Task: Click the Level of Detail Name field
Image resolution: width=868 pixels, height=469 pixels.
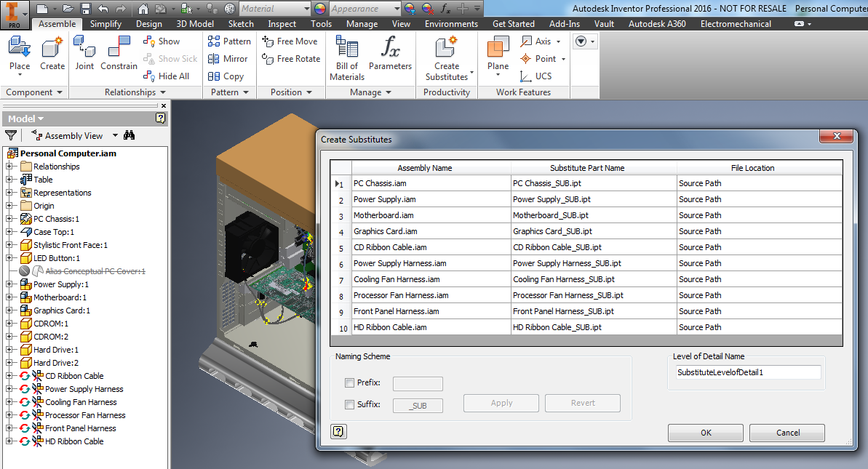Action: pos(748,372)
